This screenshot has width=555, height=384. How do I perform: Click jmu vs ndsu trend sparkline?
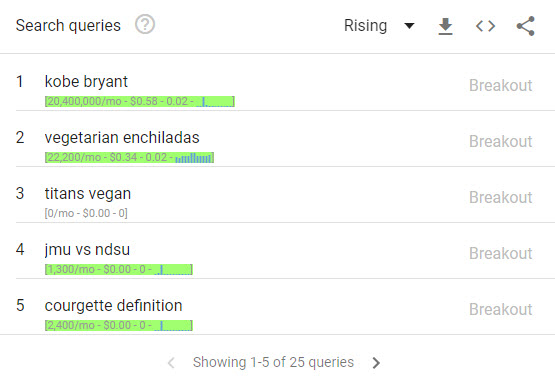pos(173,269)
